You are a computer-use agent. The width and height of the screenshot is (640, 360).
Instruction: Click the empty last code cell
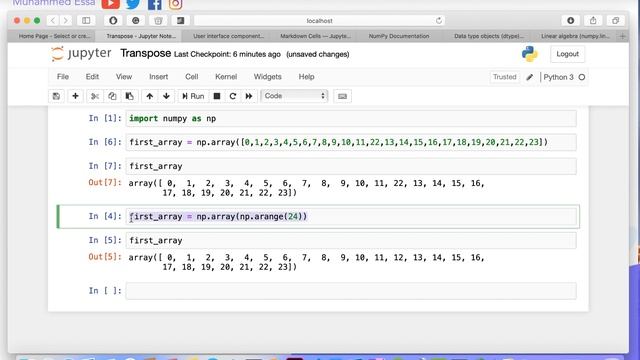point(351,291)
